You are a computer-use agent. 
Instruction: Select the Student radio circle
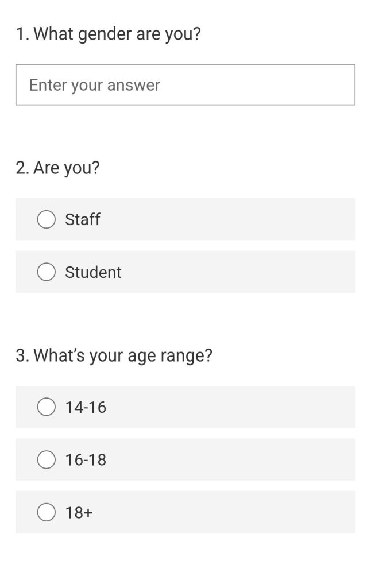47,272
